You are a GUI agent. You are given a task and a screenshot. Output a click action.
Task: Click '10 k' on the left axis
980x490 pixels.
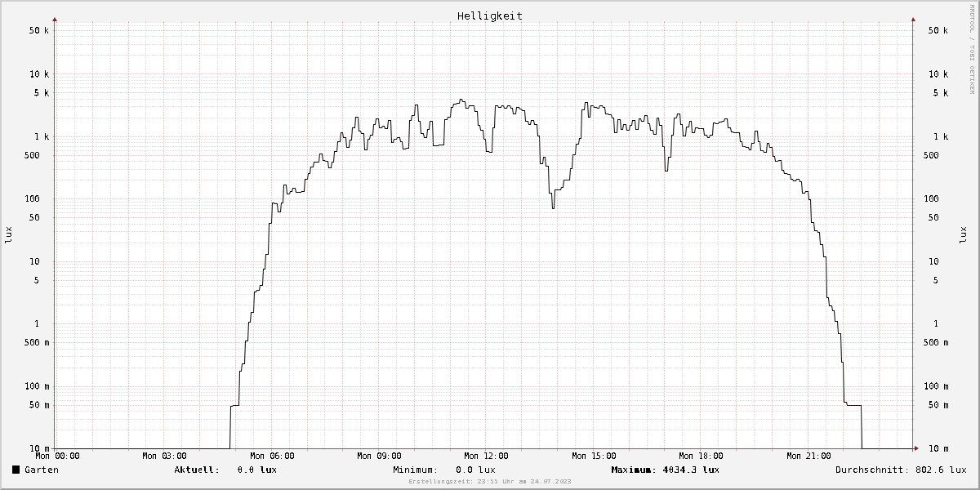tap(39, 74)
